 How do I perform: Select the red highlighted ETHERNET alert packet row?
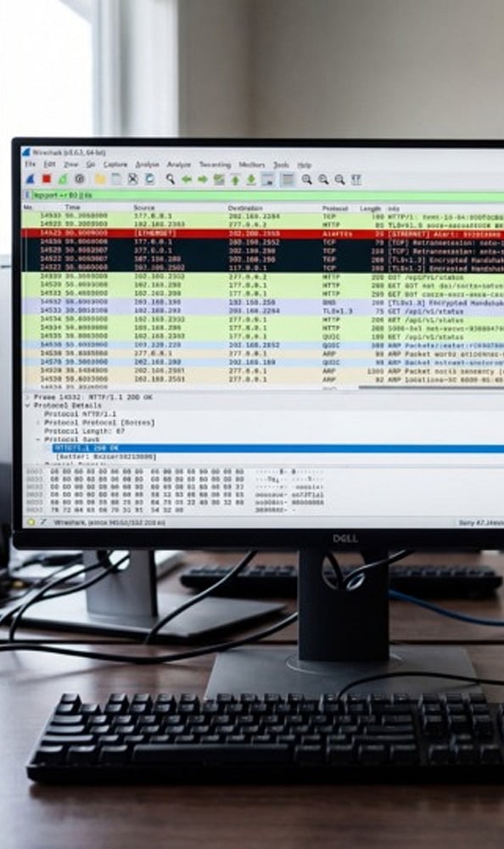pos(262,233)
